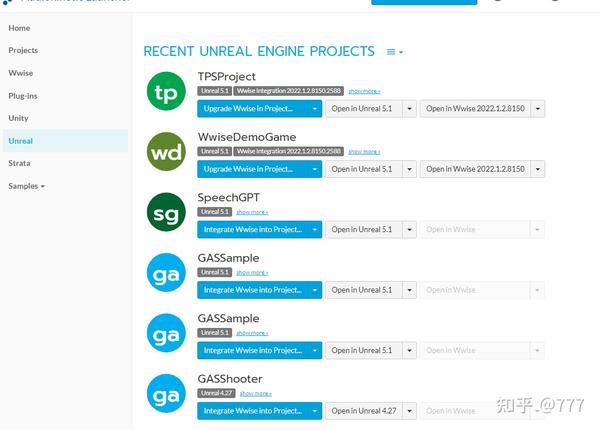Click Integrate Wwise into Project for SpeechGPT

pyautogui.click(x=253, y=230)
